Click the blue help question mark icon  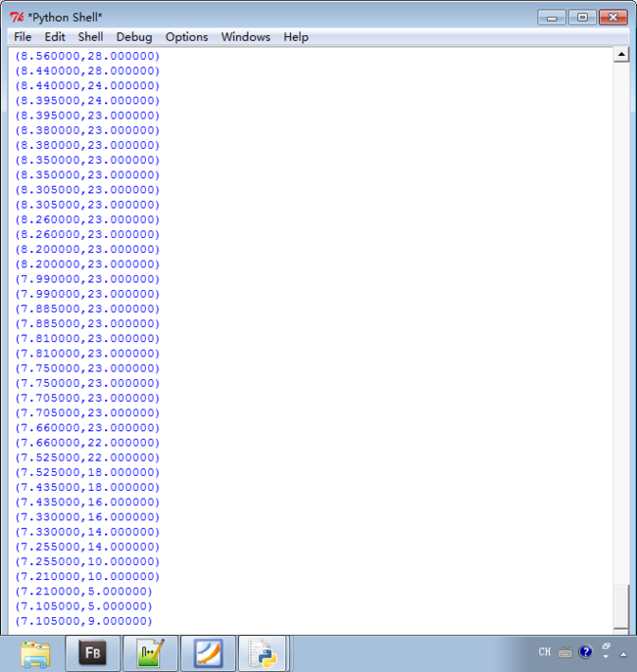point(586,651)
